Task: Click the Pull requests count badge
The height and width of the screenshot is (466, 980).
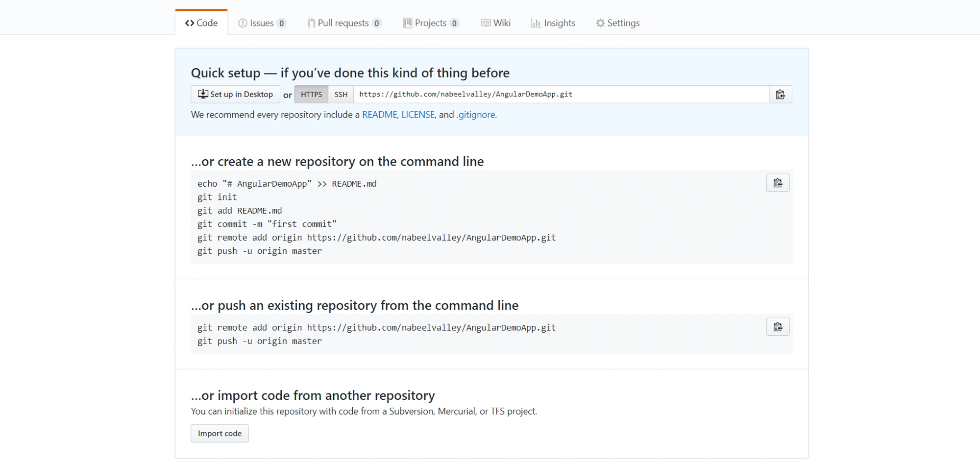Action: 376,23
